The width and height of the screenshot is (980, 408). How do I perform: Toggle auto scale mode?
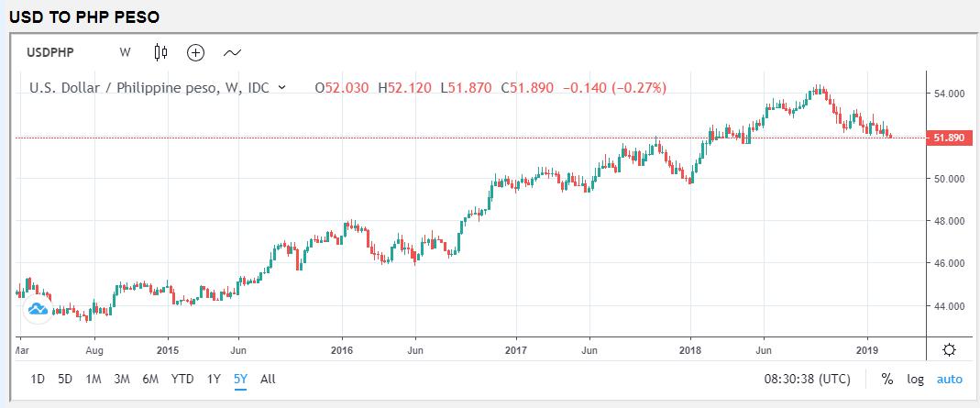(949, 379)
